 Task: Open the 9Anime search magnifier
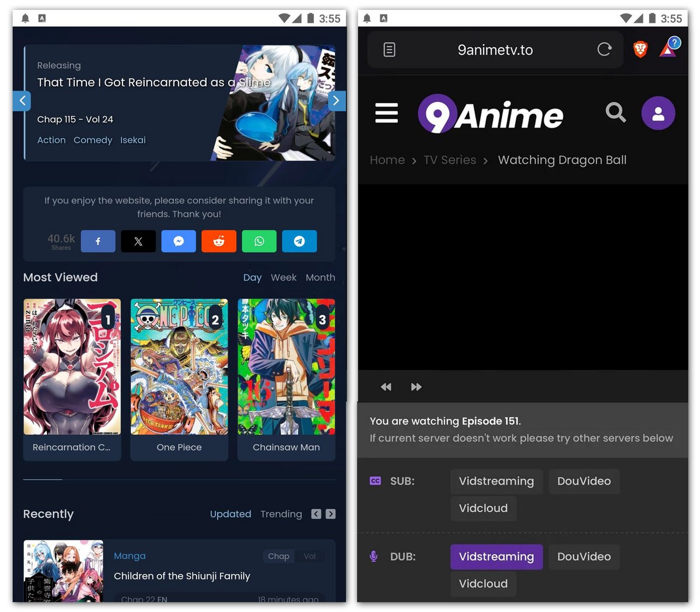615,113
